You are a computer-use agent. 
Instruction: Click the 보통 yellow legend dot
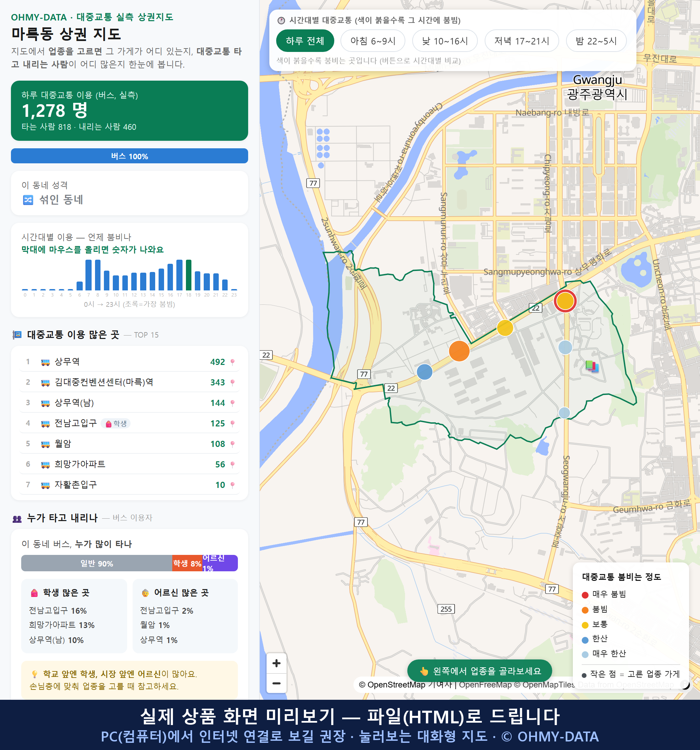coord(585,625)
